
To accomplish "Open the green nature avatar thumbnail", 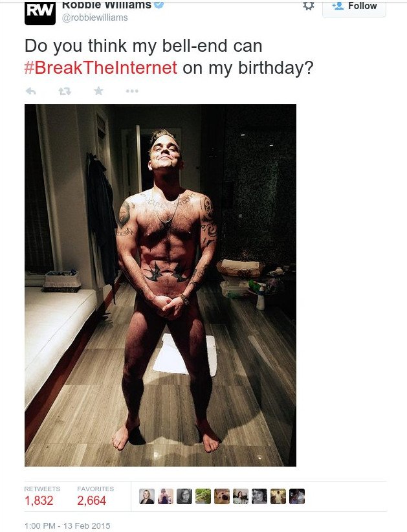I will pyautogui.click(x=203, y=496).
